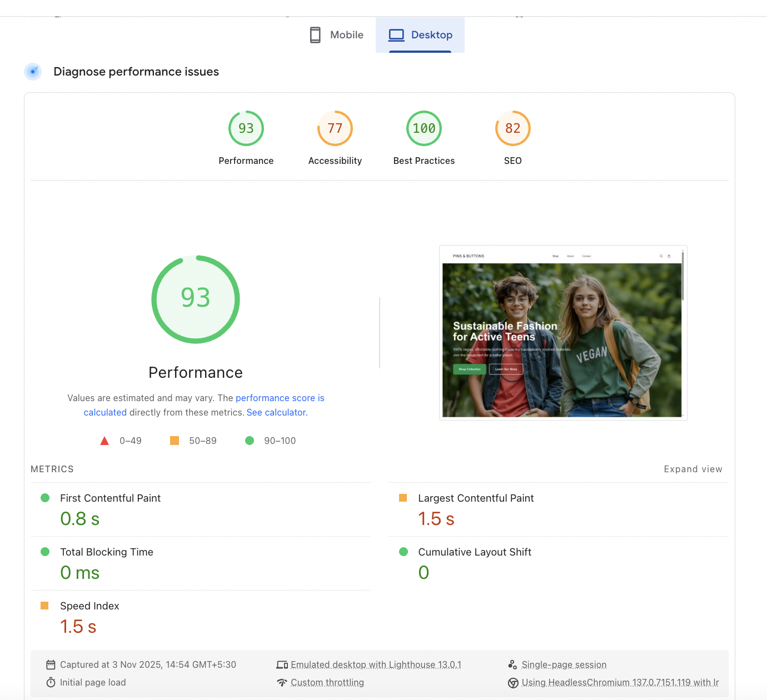Click the Diagnose performance issues icon

[33, 72]
